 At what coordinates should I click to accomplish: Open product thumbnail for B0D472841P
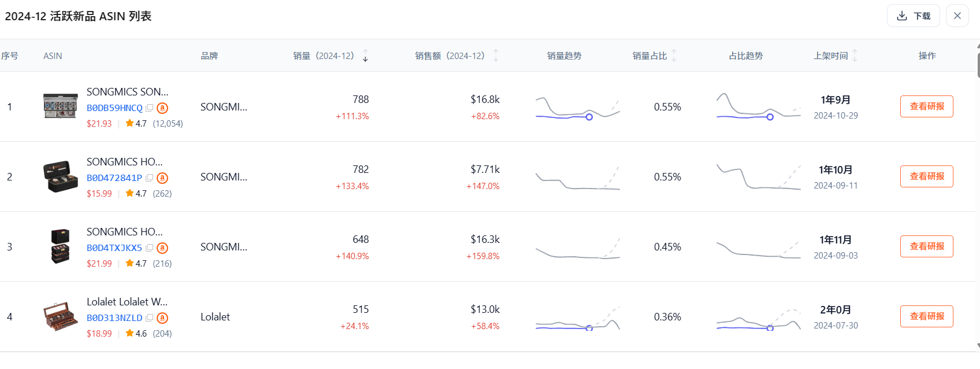pyautogui.click(x=61, y=176)
